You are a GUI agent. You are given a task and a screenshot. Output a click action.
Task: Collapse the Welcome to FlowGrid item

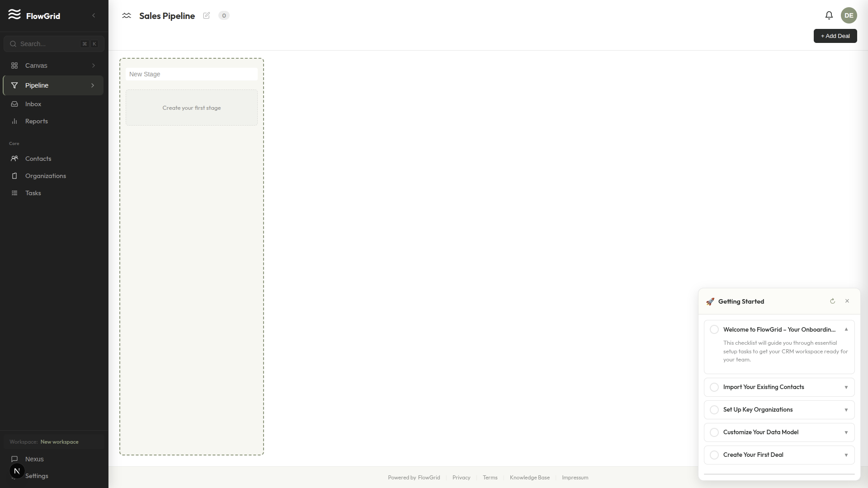(846, 329)
